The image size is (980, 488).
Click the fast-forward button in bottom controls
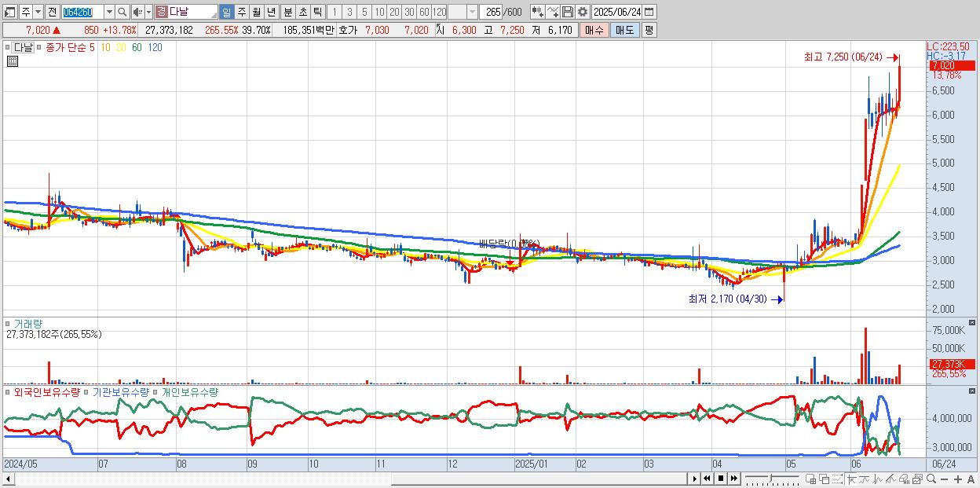[x=733, y=479]
